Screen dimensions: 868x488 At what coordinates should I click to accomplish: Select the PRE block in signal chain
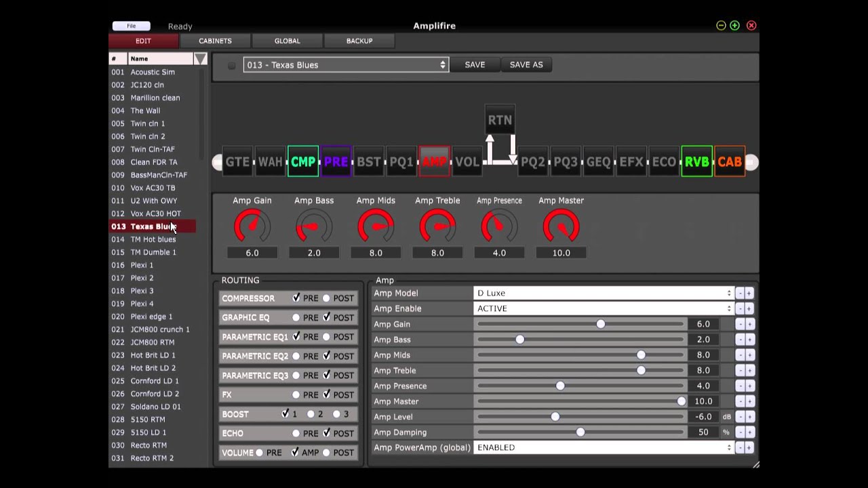click(336, 162)
